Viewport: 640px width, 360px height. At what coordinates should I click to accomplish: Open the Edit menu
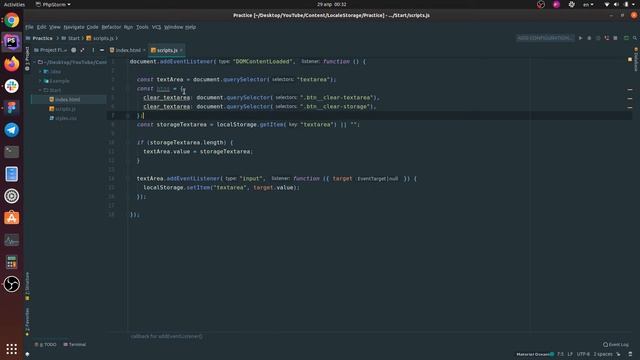[42, 27]
